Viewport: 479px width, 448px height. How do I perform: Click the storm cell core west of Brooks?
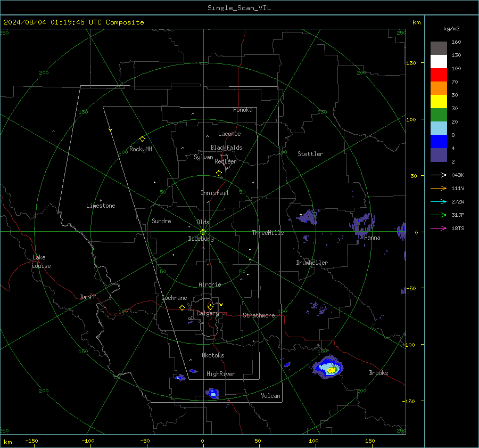332,370
